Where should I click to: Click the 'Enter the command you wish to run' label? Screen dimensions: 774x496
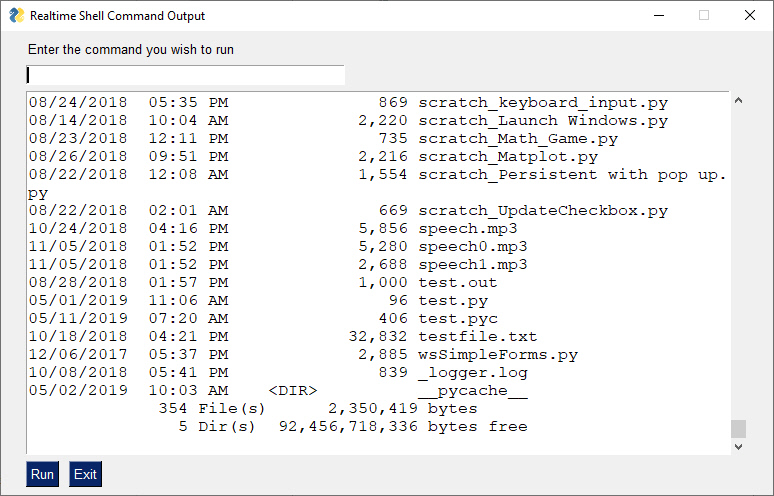(x=131, y=50)
